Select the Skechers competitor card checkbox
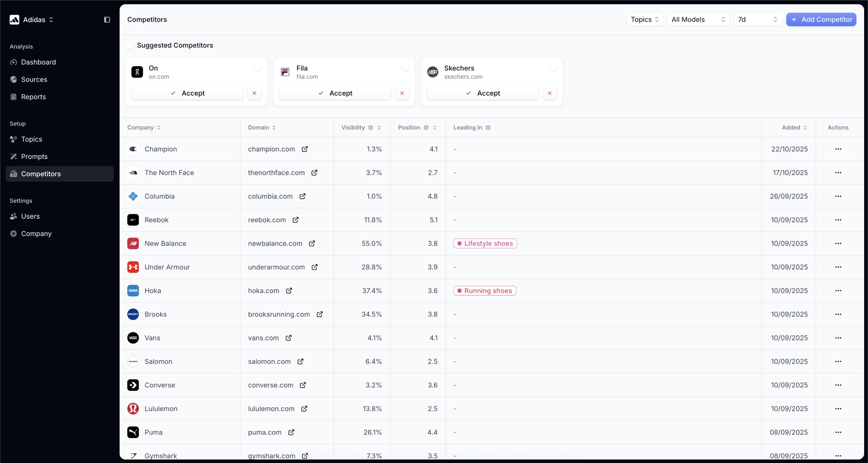 tap(553, 67)
